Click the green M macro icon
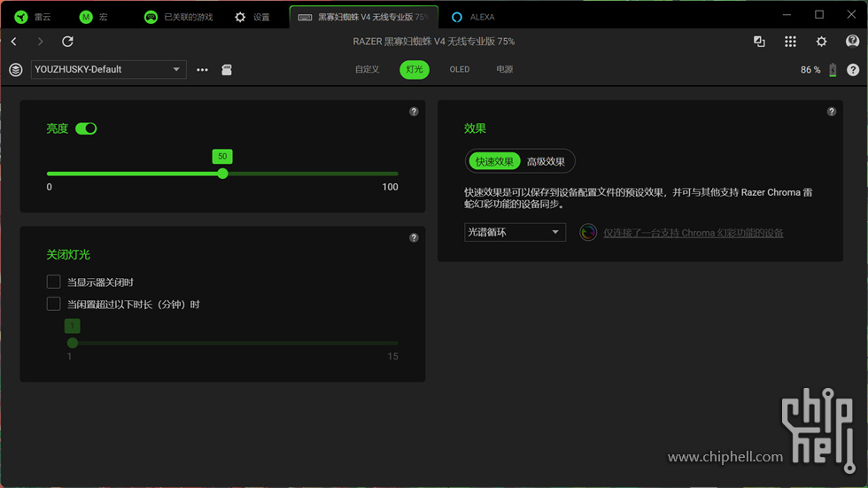Image resolution: width=868 pixels, height=488 pixels. (x=86, y=17)
